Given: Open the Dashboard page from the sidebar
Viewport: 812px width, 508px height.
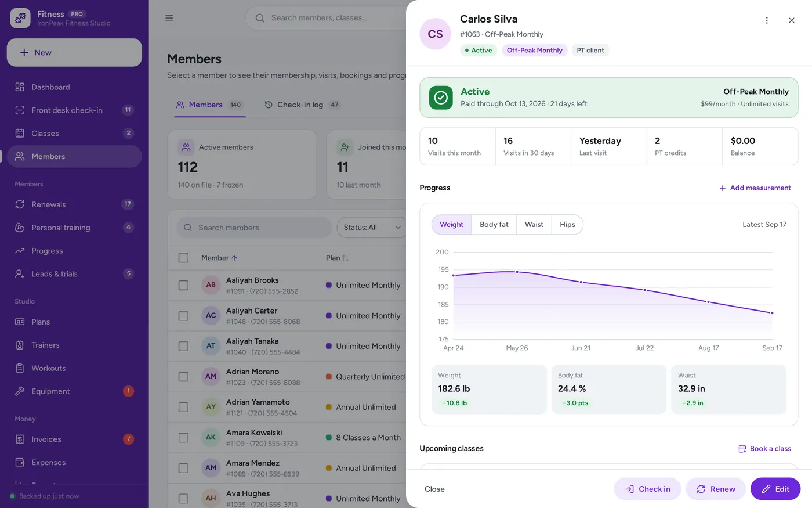Looking at the screenshot, I should pos(74,87).
